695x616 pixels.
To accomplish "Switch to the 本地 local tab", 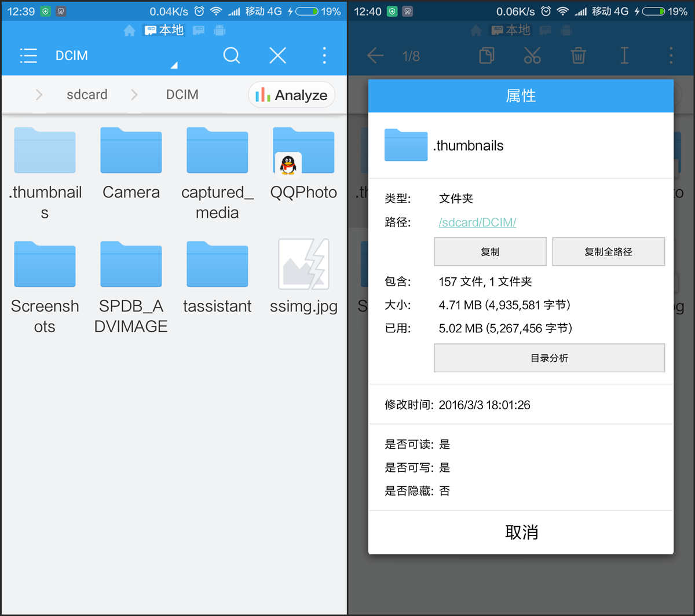I will 164,30.
